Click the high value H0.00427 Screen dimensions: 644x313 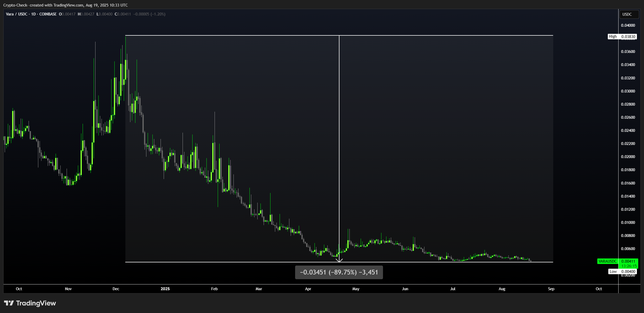click(86, 14)
